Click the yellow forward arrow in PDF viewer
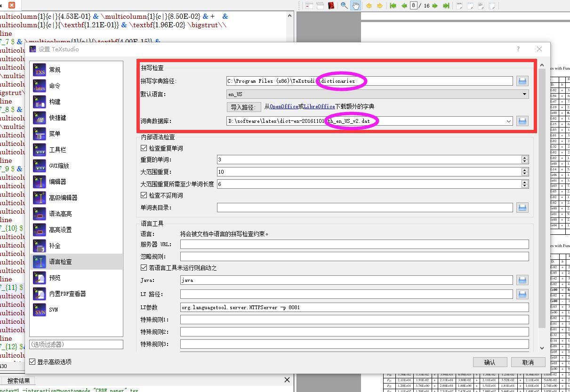This screenshot has width=570, height=392. coord(379,6)
